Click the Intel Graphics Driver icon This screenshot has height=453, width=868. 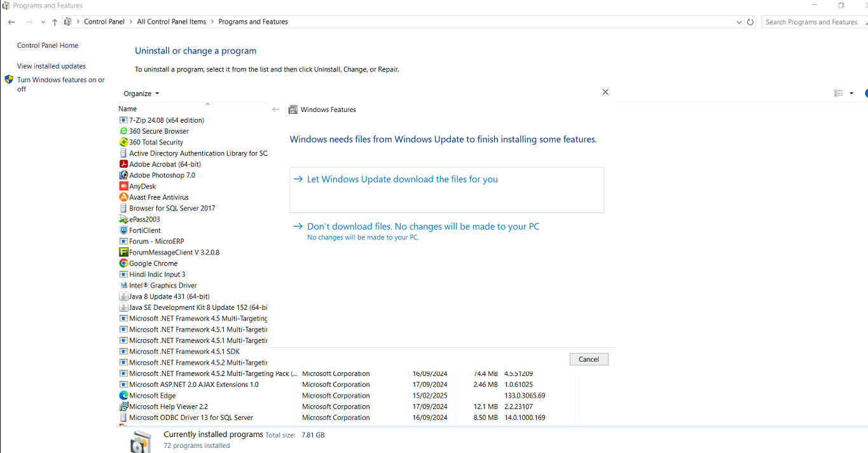coord(123,286)
